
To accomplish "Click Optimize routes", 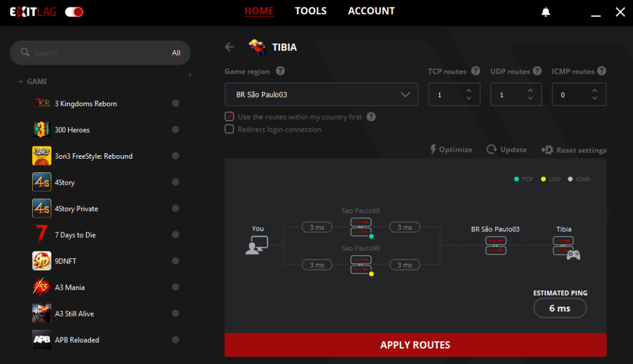I will [x=451, y=150].
